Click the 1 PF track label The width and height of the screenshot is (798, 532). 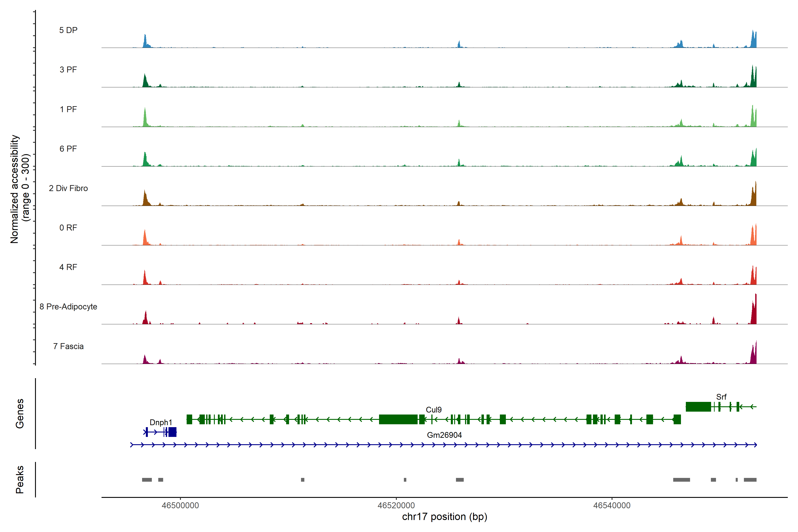tap(68, 109)
